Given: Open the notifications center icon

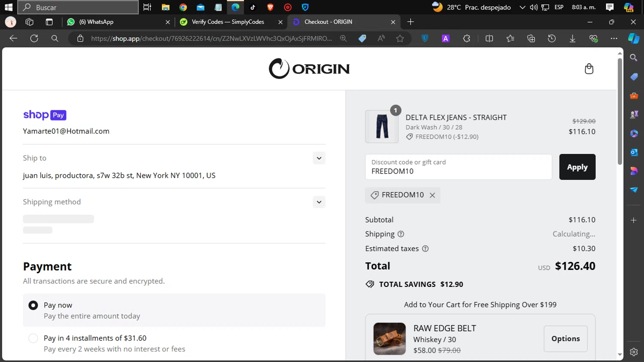Looking at the screenshot, I should pos(610,7).
